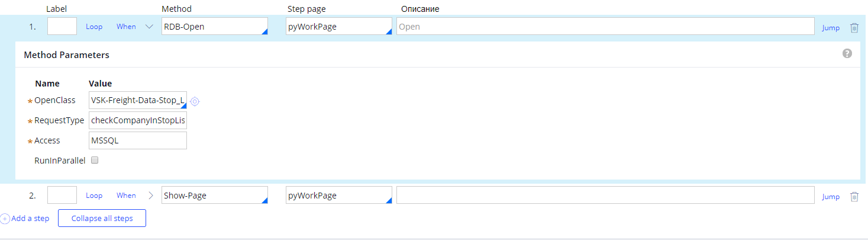Click the Method Parameters heading
The height and width of the screenshot is (240, 868).
point(66,55)
